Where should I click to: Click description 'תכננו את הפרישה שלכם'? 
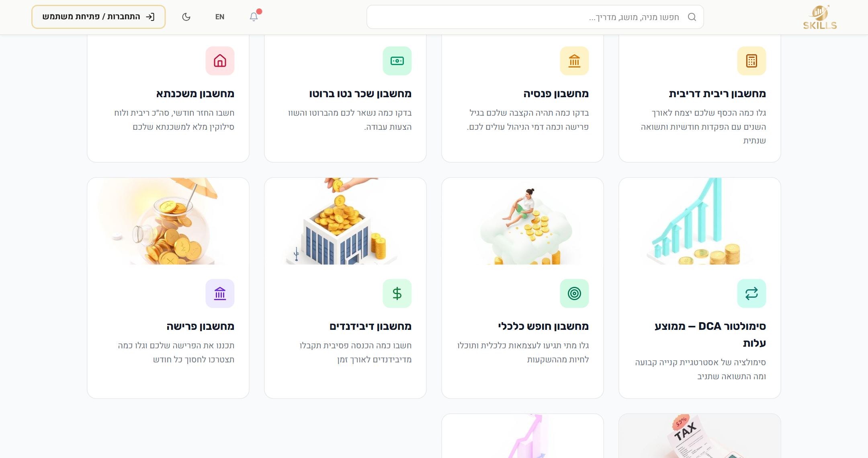click(x=176, y=352)
